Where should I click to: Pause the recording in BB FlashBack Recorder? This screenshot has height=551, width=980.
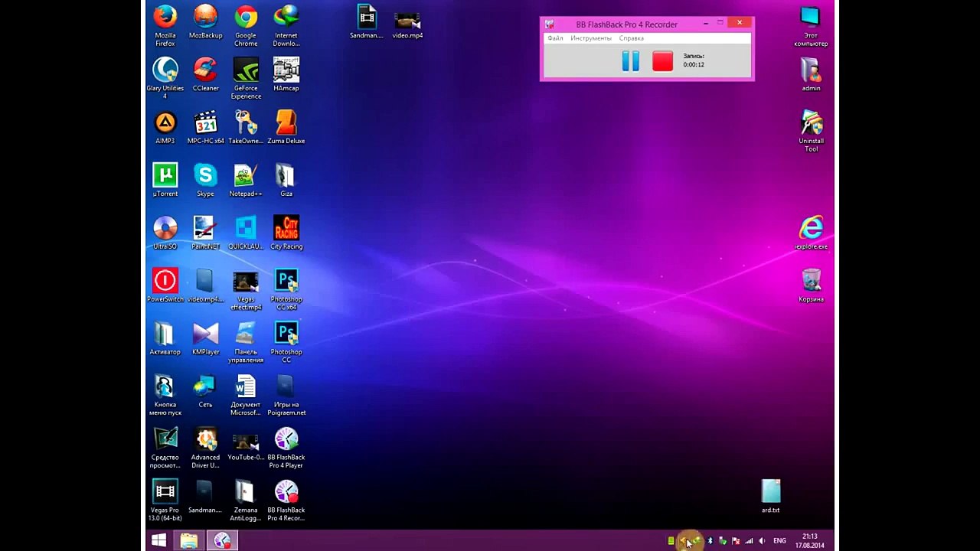630,61
